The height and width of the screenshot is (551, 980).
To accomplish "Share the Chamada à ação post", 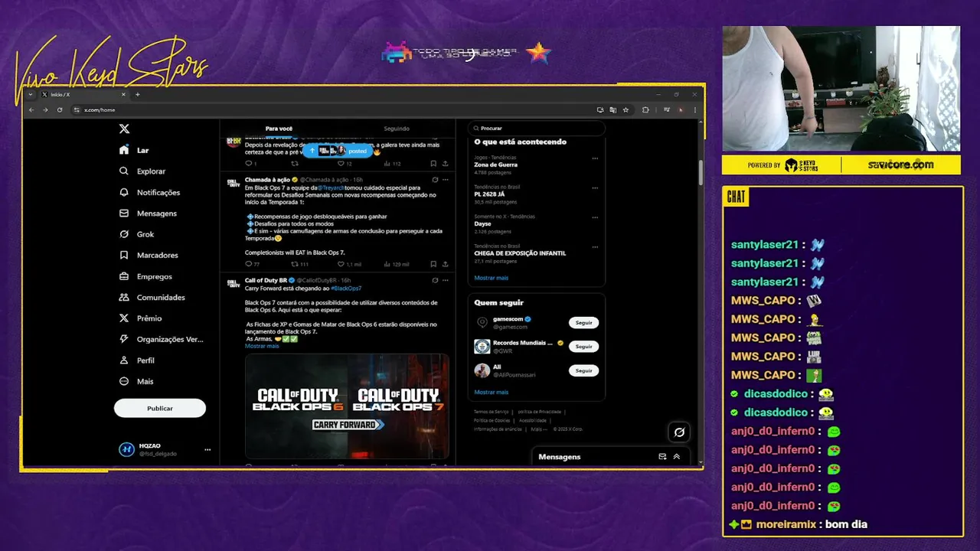I will click(x=445, y=264).
